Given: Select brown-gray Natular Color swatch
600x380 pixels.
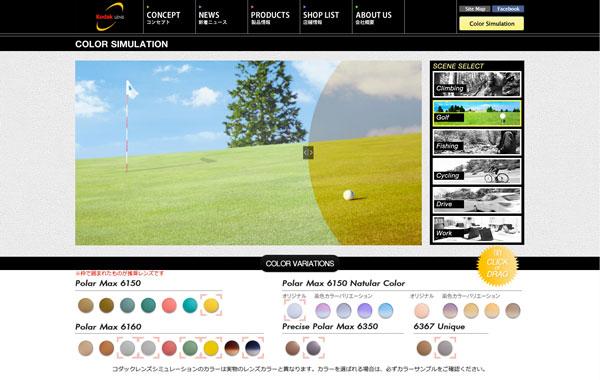Looking at the screenshot, I should pyautogui.click(x=513, y=310).
